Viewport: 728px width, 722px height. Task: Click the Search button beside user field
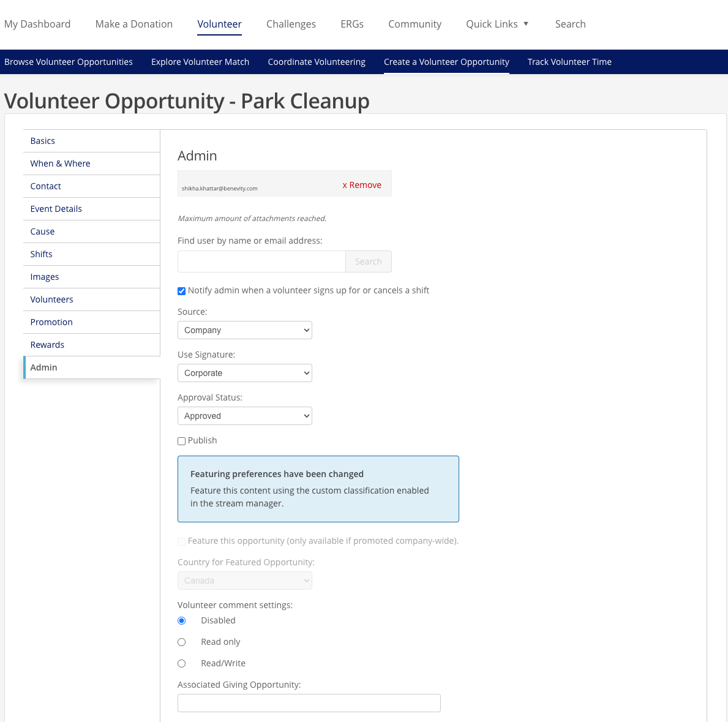click(368, 261)
